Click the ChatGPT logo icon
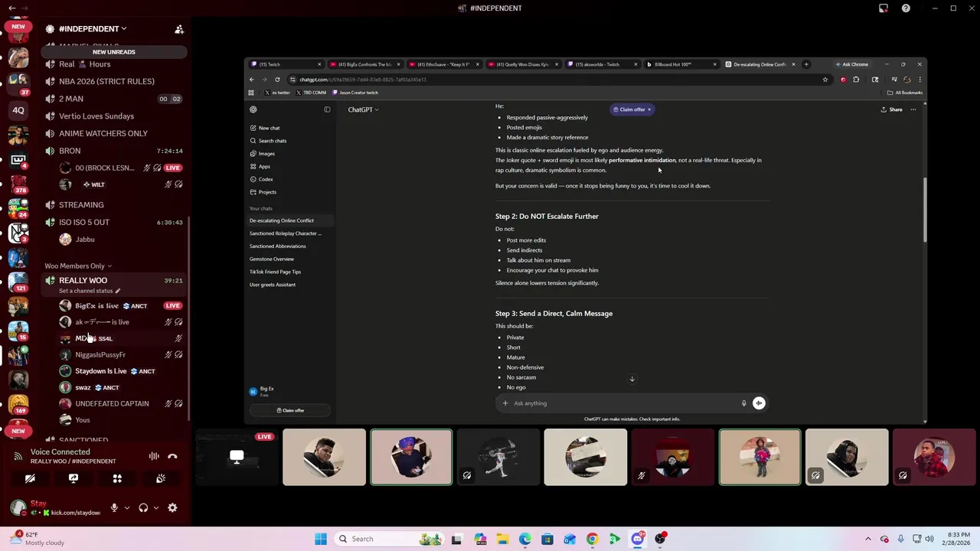The image size is (980, 551). 253,109
